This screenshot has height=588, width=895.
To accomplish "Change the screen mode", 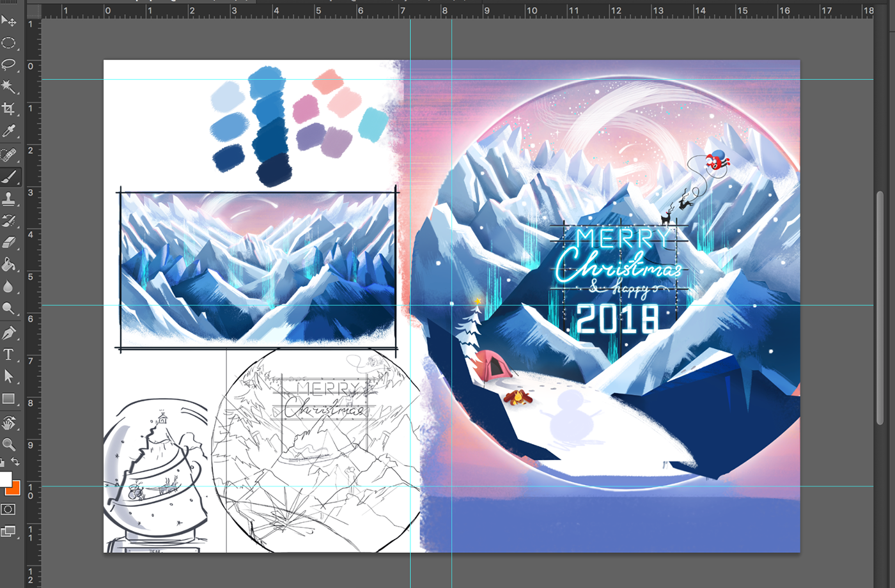I will click(8, 531).
